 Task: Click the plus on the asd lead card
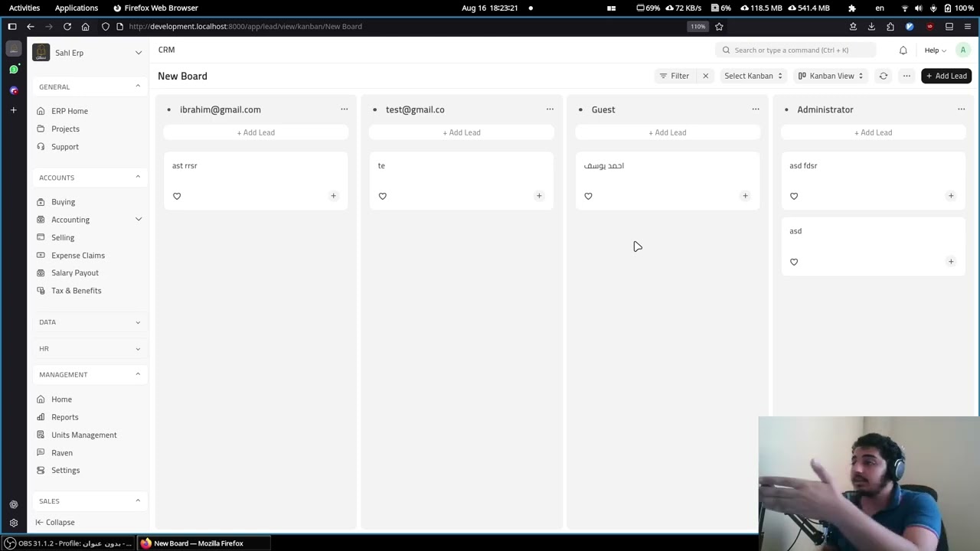(x=951, y=262)
